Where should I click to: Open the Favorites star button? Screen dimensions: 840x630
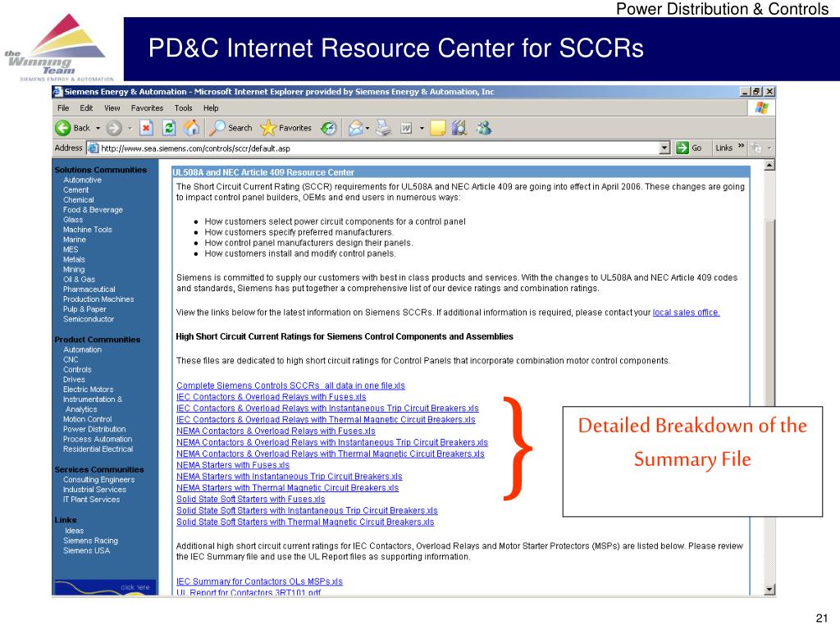[285, 128]
